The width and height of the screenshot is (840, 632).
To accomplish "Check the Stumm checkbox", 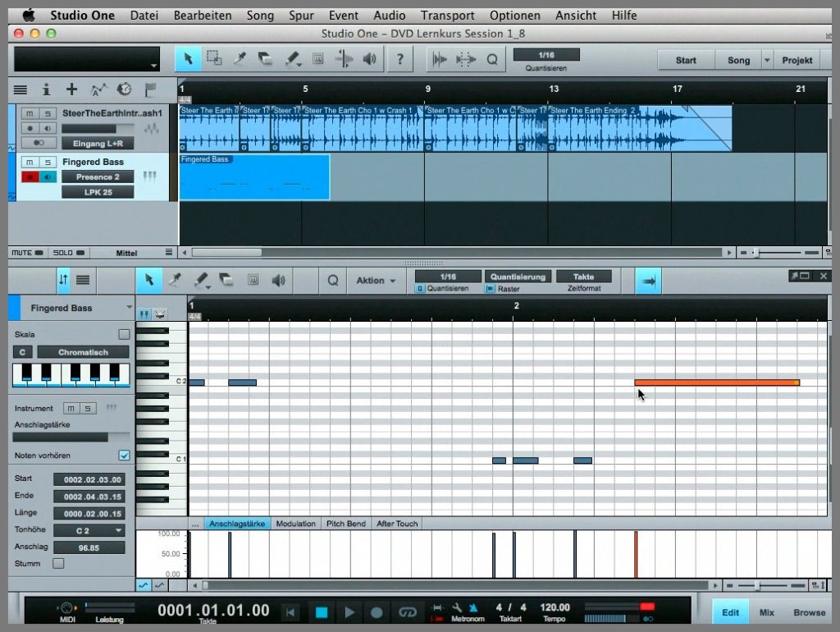I will tap(58, 563).
